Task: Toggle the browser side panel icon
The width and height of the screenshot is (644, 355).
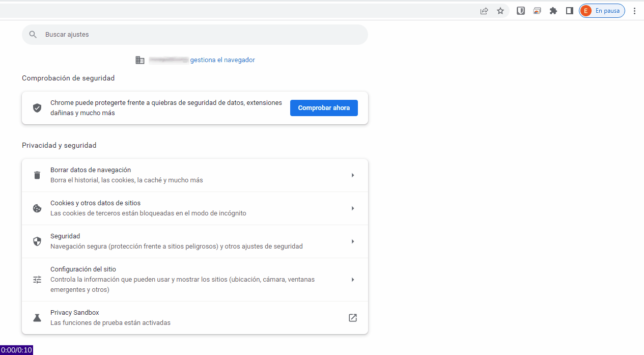Action: tap(570, 11)
